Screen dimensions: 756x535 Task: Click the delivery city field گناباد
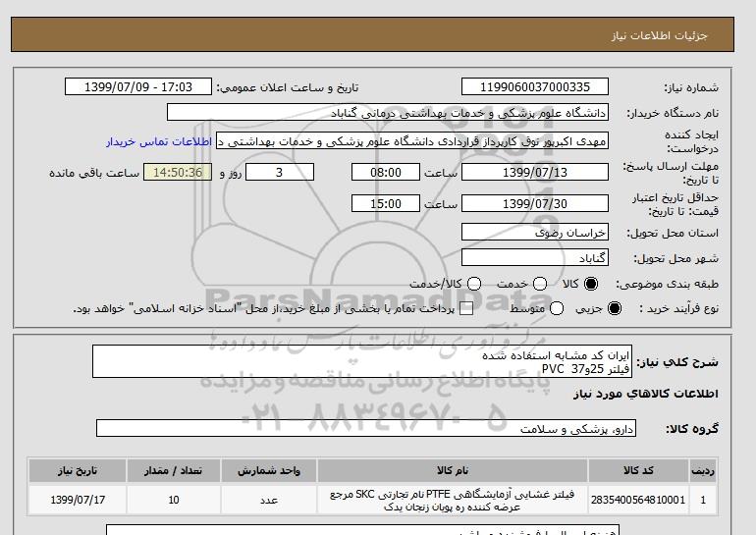coord(535,258)
